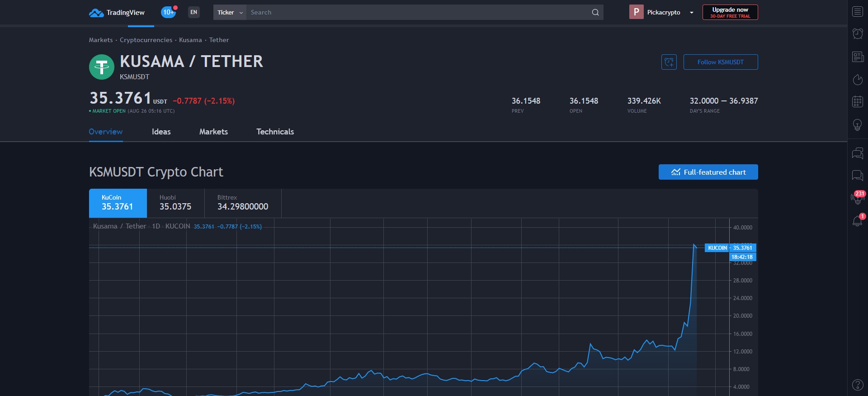Click the Tether coin logo
The width and height of the screenshot is (868, 396).
pos(102,67)
